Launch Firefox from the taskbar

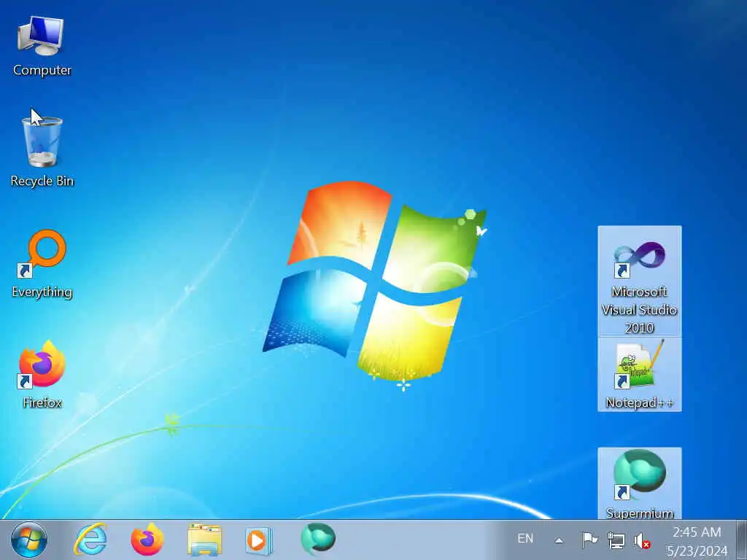click(147, 540)
